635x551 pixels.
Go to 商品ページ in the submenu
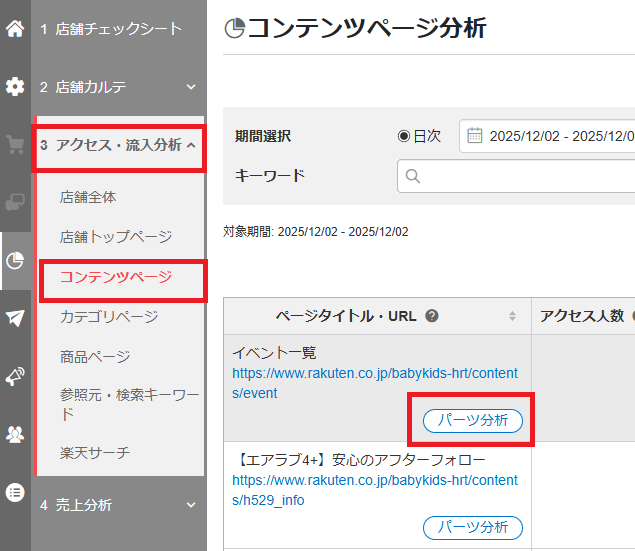point(95,356)
